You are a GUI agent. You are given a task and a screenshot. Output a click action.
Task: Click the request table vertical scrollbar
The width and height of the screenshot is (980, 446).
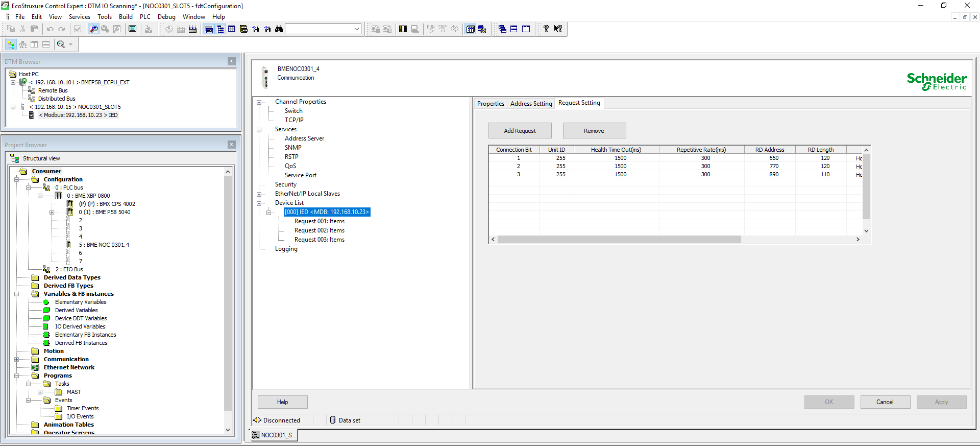coord(866,186)
